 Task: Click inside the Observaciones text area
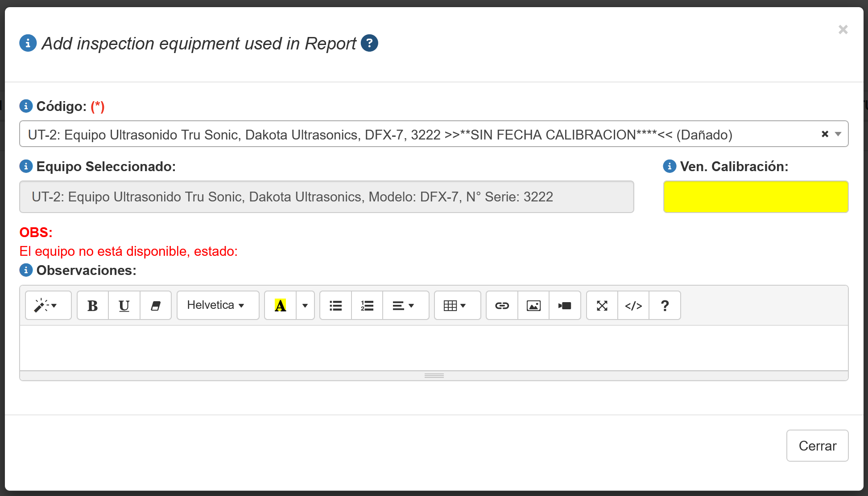(434, 348)
